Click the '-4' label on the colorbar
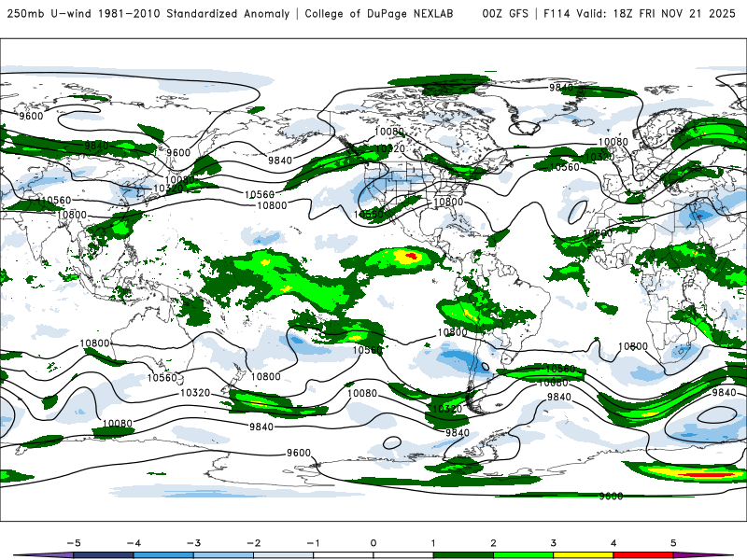 pyautogui.click(x=134, y=543)
